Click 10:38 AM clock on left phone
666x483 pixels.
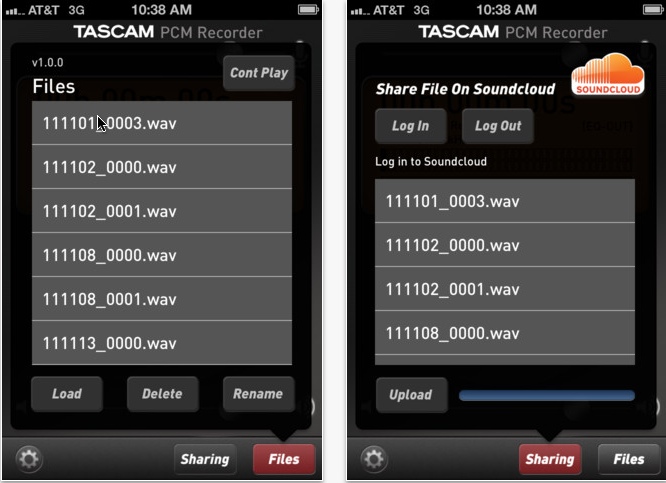(162, 10)
